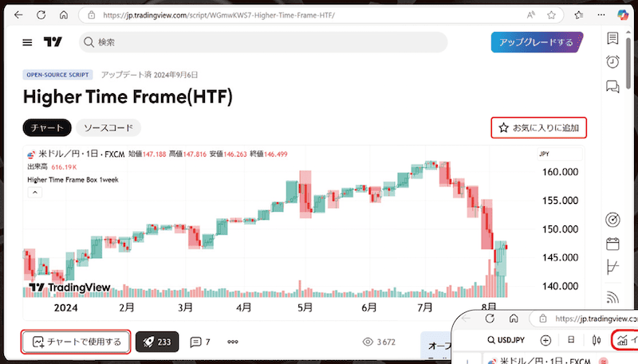The height and width of the screenshot is (364, 638).
Task: Open the target icon in right sidebar
Action: coord(612,218)
